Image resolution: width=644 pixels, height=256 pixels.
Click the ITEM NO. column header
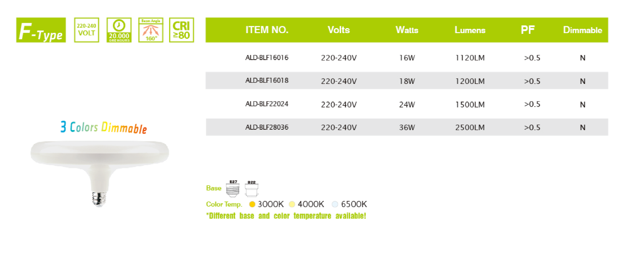tap(267, 30)
